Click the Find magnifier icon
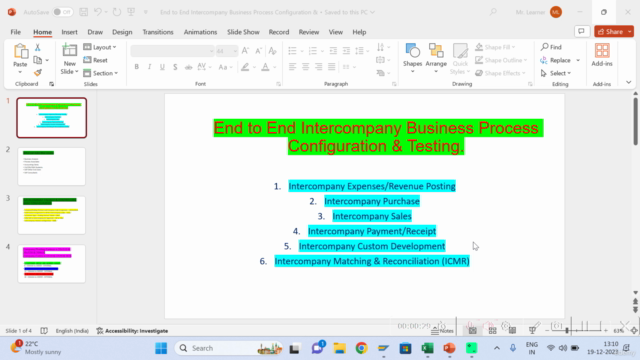640x360 pixels. point(544,47)
